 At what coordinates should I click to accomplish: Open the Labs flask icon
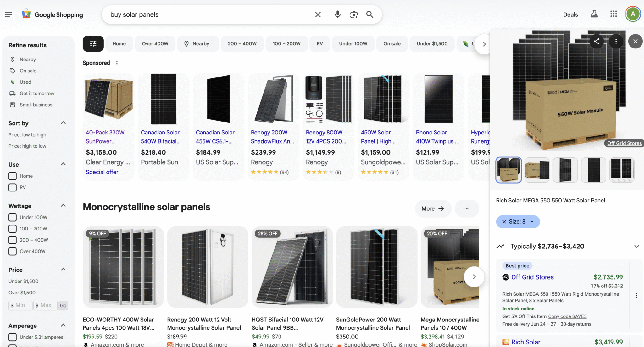[x=594, y=14]
